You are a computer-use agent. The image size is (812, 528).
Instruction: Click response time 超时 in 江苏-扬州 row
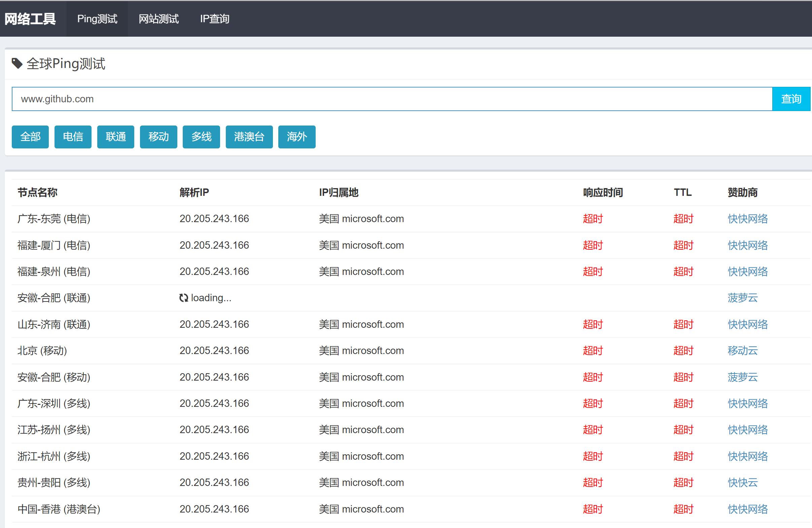[x=593, y=430]
